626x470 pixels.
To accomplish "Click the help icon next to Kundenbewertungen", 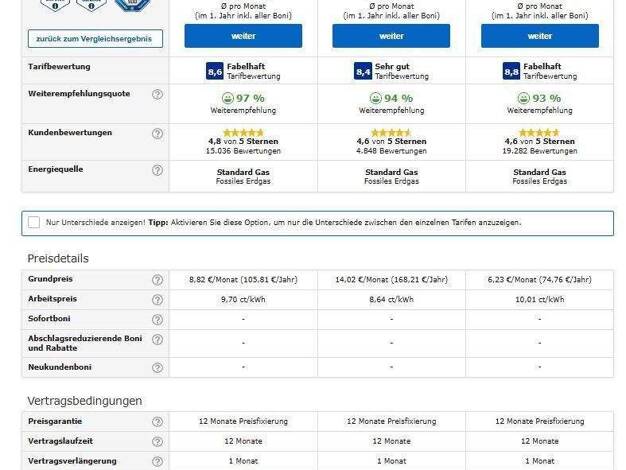I will pyautogui.click(x=157, y=134).
